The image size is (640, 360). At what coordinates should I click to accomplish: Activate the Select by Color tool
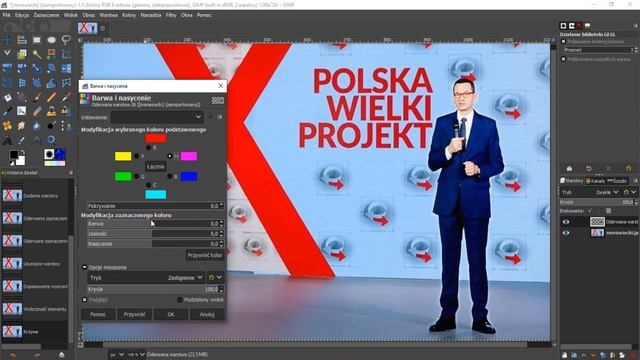click(51, 54)
